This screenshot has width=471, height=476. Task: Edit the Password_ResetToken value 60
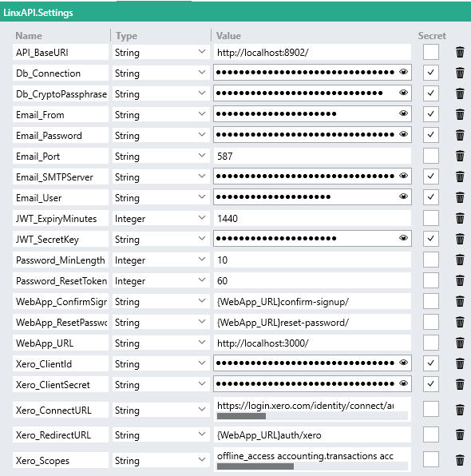click(x=312, y=280)
